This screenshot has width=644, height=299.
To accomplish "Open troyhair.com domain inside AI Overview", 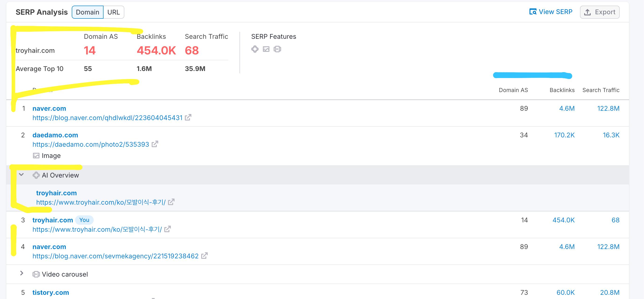I will click(x=57, y=193).
